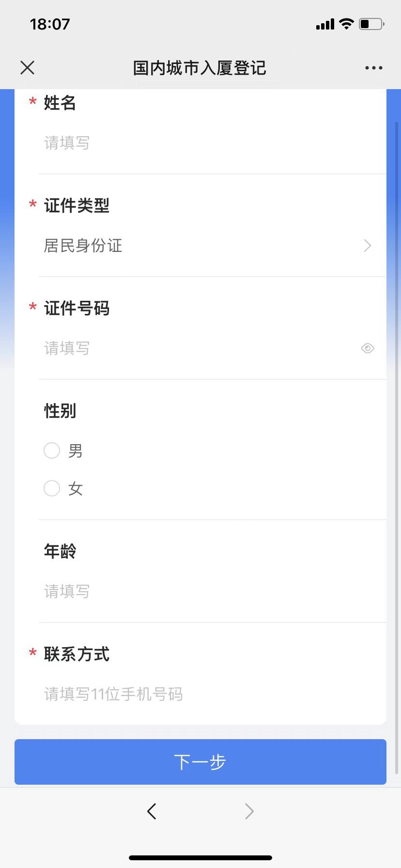Tap the battery icon in the status bar

coord(371,24)
